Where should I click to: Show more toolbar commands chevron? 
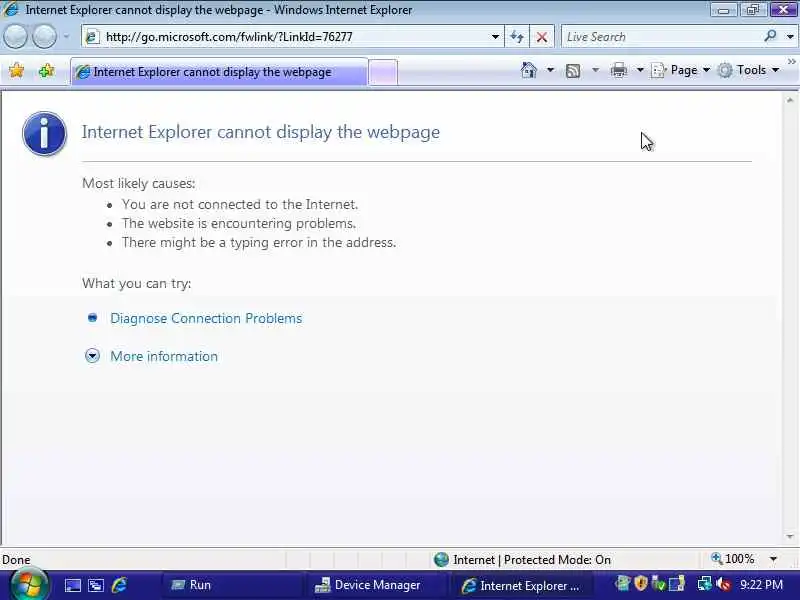[791, 62]
